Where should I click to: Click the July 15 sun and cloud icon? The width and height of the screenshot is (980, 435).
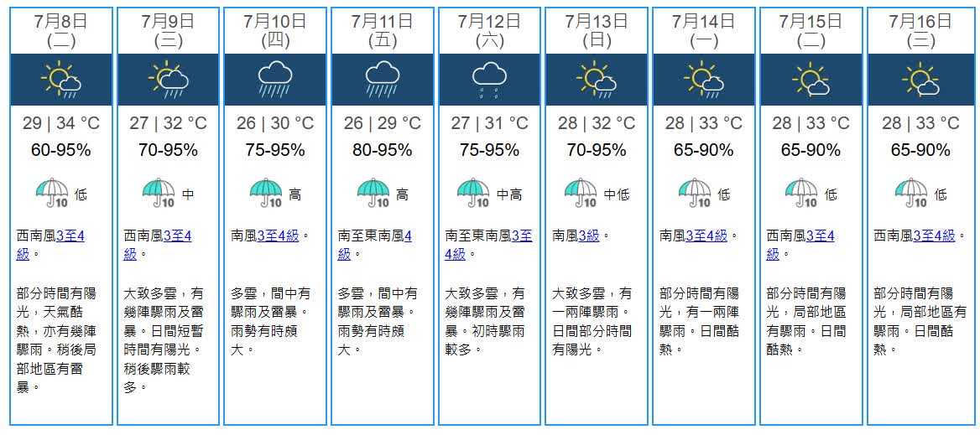[811, 80]
